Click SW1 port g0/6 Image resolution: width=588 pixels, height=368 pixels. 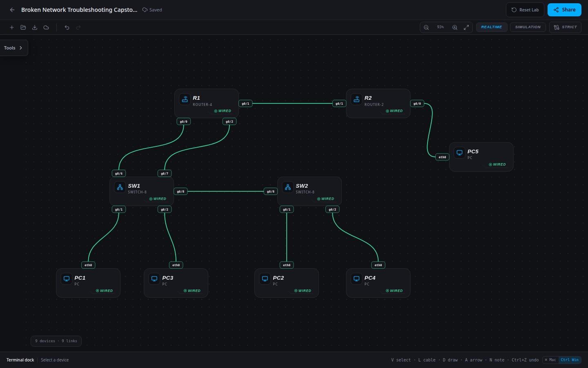pos(119,173)
